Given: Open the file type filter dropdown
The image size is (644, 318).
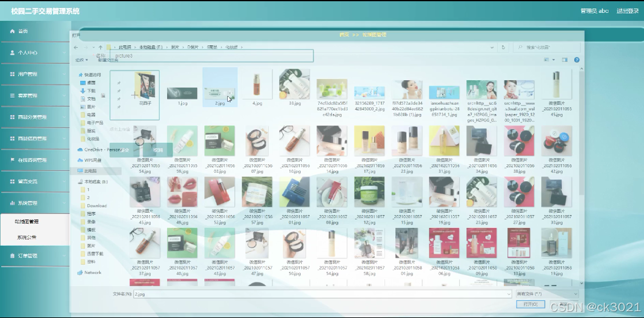Looking at the screenshot, I should click(547, 293).
